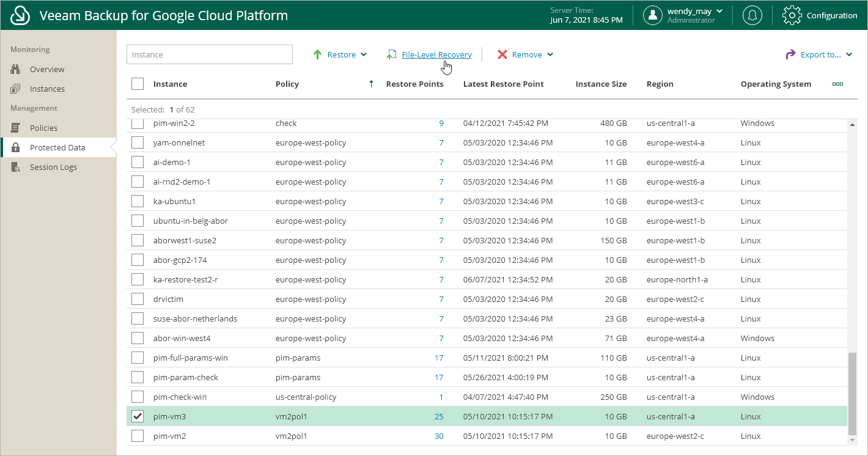Check the drvictim row checkbox
The width and height of the screenshot is (868, 456).
138,299
